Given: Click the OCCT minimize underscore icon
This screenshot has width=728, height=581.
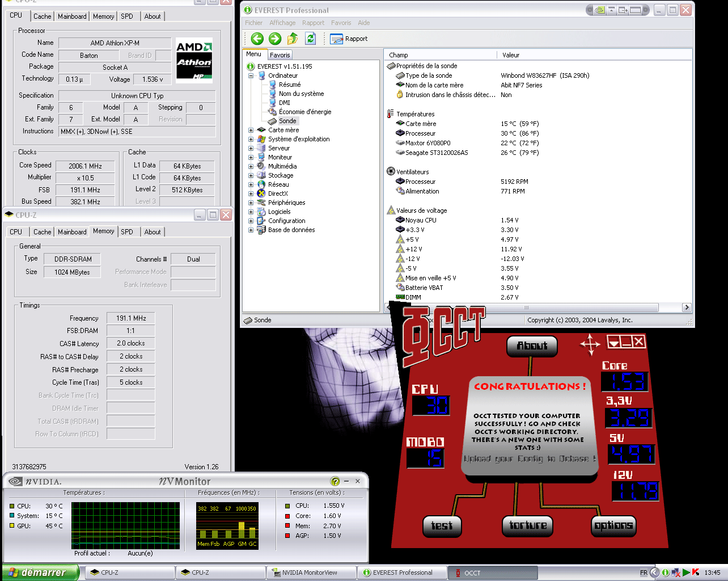Looking at the screenshot, I should click(x=626, y=342).
